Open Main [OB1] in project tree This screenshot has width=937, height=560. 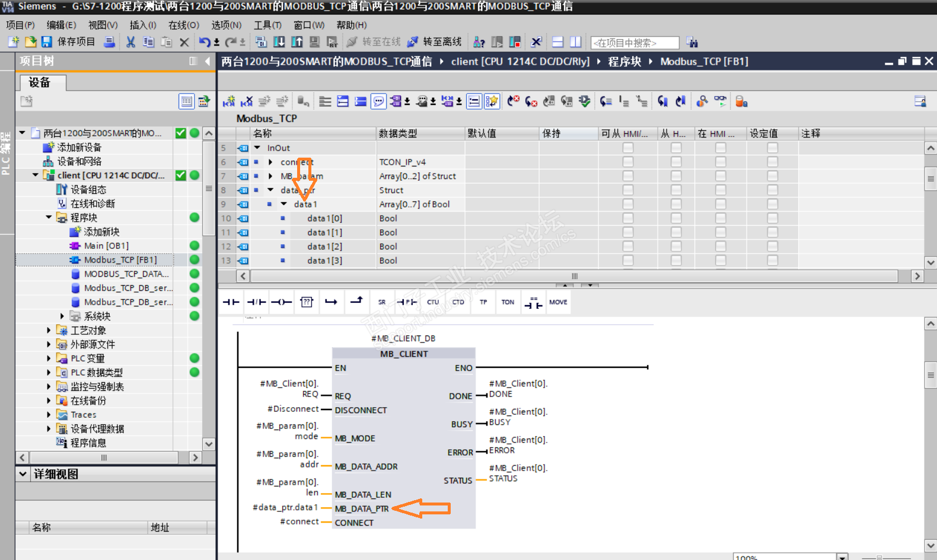click(106, 245)
